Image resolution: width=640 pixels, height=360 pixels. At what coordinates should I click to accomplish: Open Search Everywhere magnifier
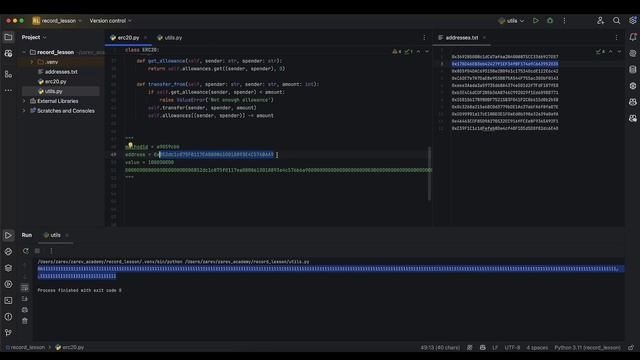coord(616,20)
